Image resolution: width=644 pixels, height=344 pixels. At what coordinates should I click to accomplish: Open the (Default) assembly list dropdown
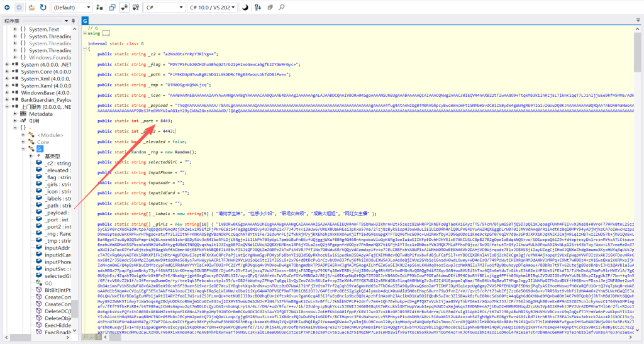click(x=72, y=8)
